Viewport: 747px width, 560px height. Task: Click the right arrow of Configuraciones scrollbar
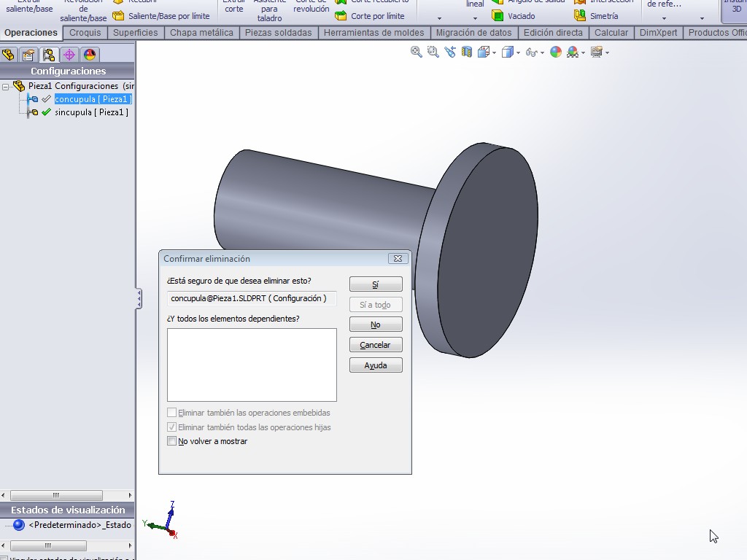tap(130, 495)
